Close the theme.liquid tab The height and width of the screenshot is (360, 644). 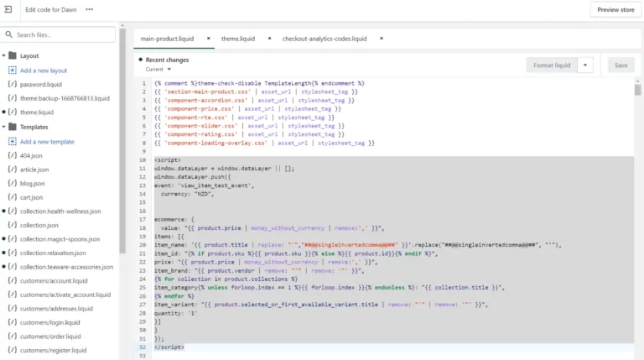[x=269, y=39]
